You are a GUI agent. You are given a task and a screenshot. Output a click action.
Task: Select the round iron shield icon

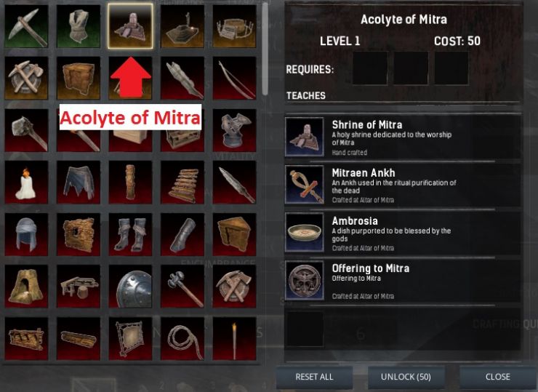coord(130,287)
